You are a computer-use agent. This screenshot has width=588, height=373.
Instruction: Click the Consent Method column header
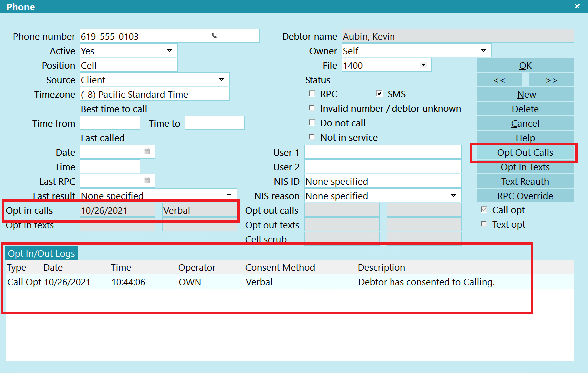pos(280,268)
